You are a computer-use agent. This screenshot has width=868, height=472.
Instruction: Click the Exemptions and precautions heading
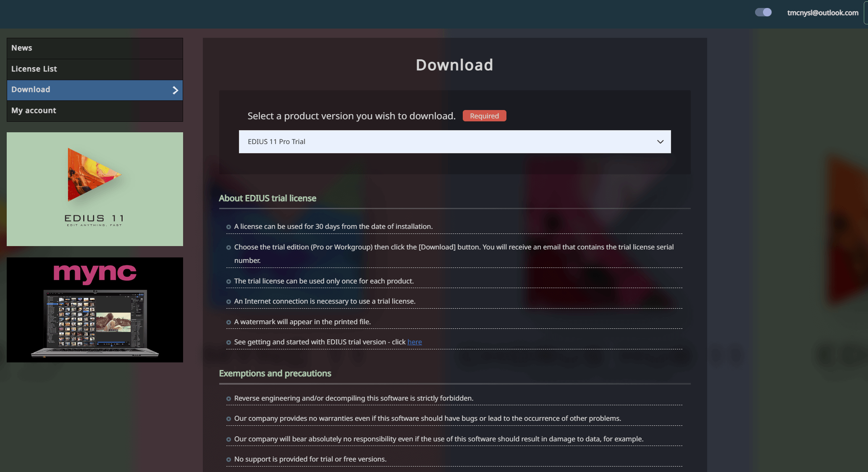click(x=275, y=373)
